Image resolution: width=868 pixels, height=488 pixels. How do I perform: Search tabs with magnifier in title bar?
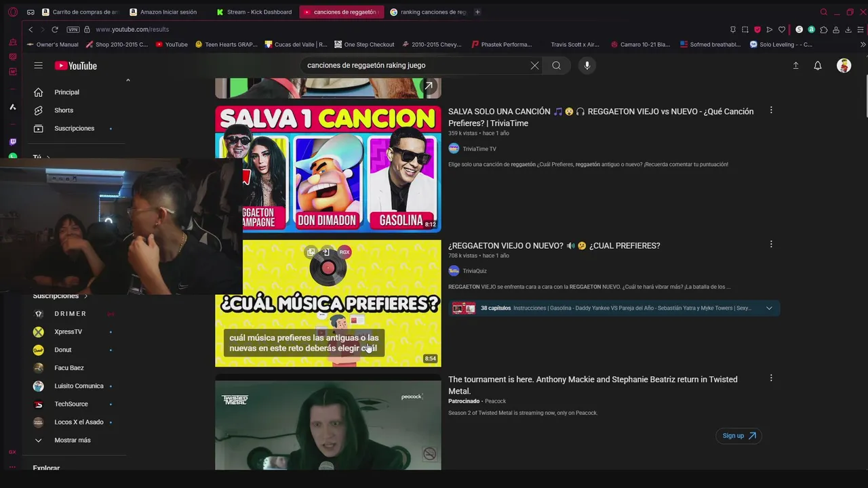(823, 12)
